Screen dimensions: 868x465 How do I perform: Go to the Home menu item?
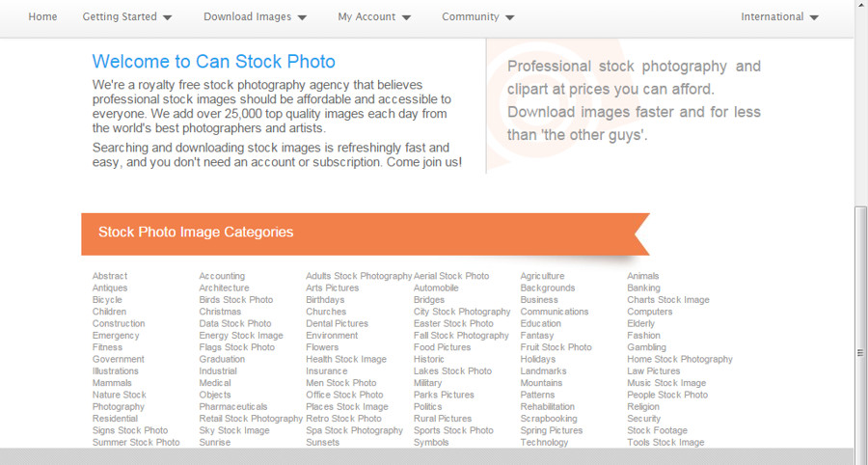(42, 16)
